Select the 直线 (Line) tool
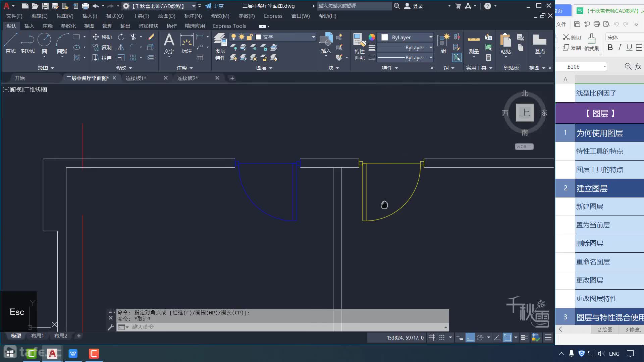This screenshot has width=644, height=362. pyautogui.click(x=10, y=44)
